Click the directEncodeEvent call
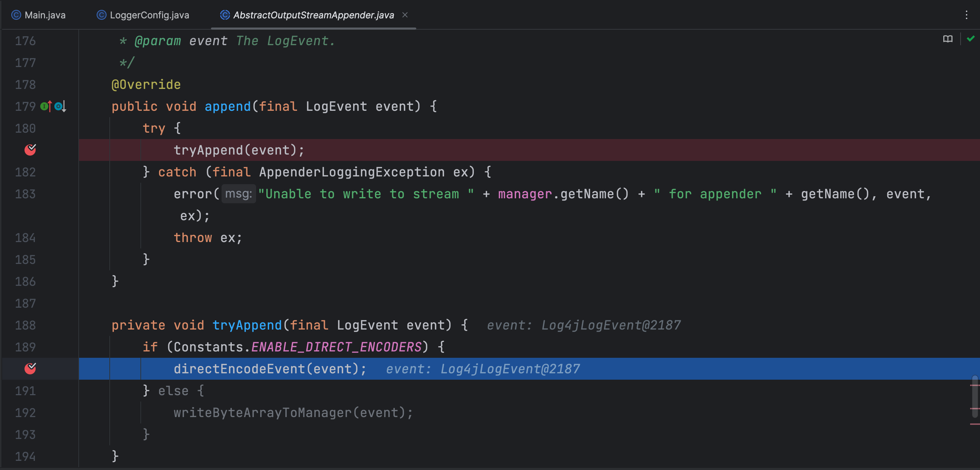 click(x=240, y=369)
